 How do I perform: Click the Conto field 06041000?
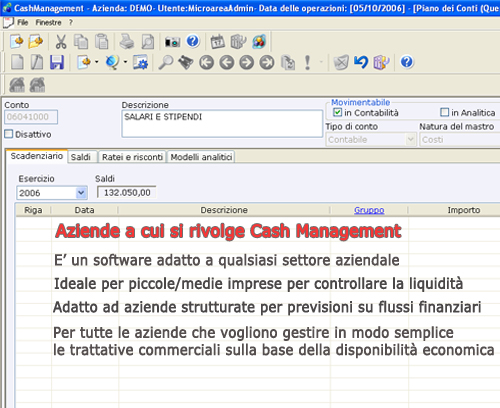[x=31, y=117]
